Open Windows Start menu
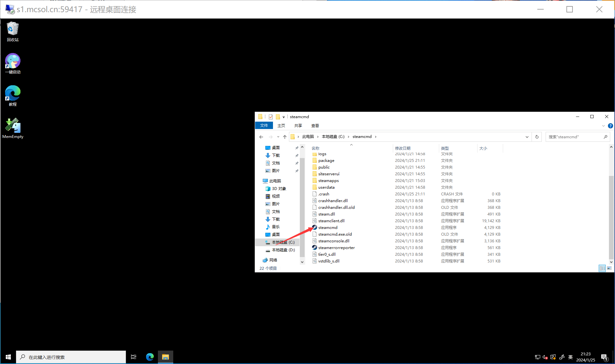Viewport: 615px width, 364px height. (8, 357)
